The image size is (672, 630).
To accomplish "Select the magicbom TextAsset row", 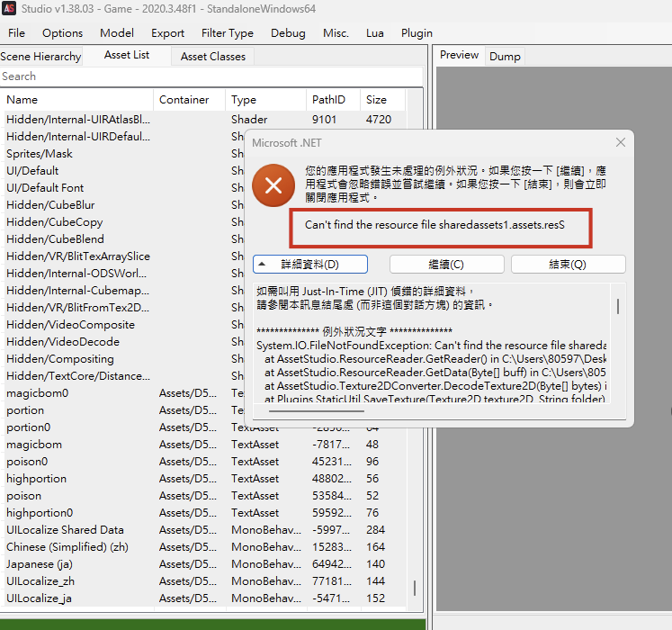I will tap(206, 445).
